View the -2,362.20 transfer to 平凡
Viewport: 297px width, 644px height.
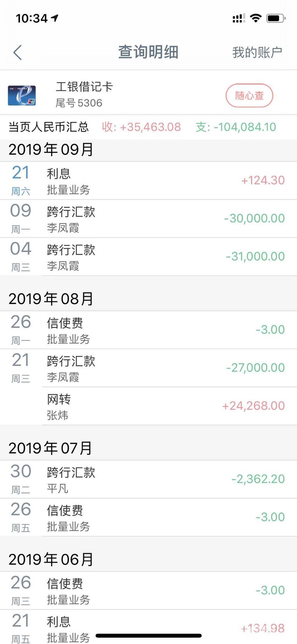pyautogui.click(x=148, y=479)
